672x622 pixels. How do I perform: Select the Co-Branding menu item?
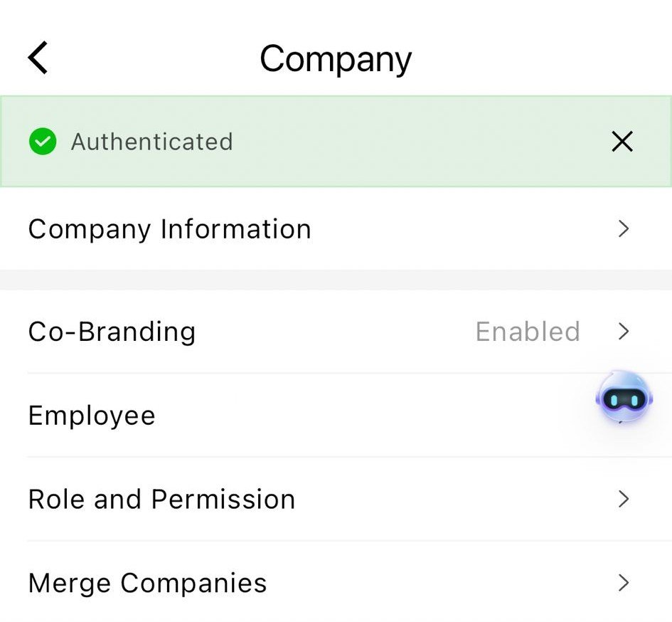pos(112,332)
